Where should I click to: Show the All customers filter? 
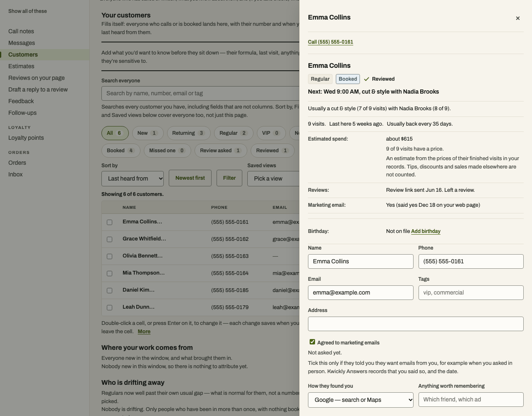coord(115,133)
